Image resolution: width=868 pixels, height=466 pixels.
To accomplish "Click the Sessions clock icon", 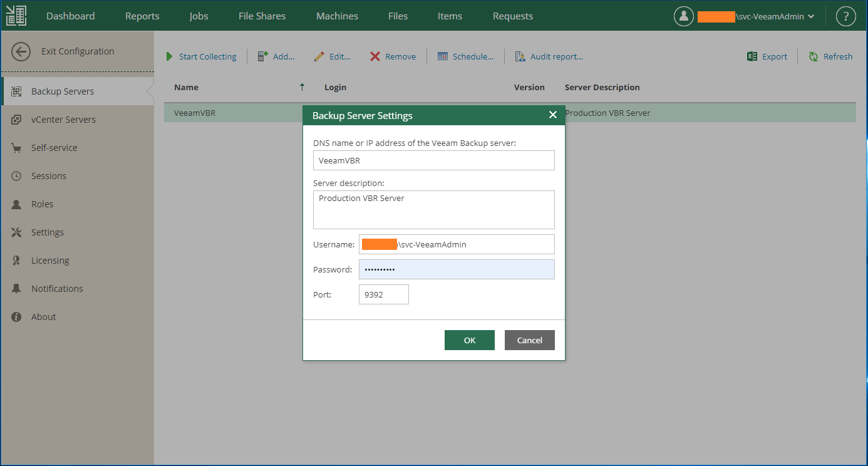I will point(17,176).
